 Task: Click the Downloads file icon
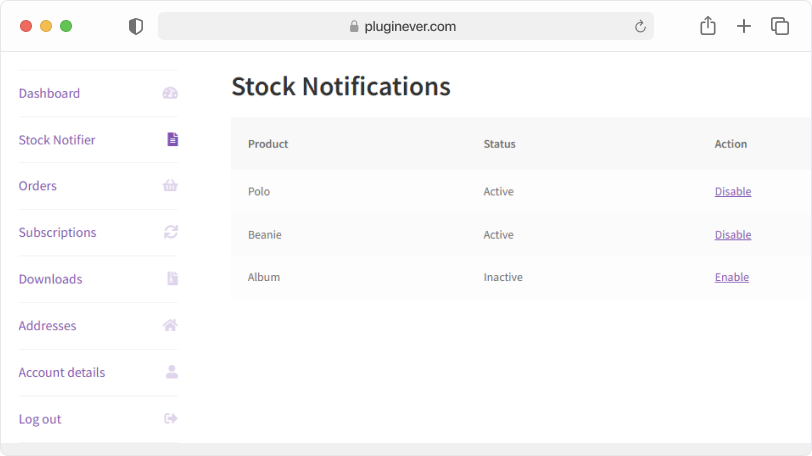coord(172,278)
